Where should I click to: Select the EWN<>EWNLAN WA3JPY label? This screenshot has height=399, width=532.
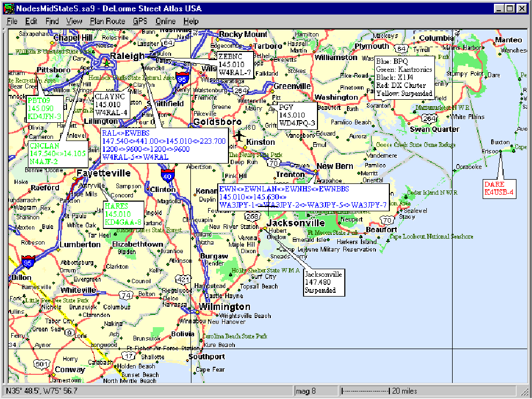[x=304, y=197]
